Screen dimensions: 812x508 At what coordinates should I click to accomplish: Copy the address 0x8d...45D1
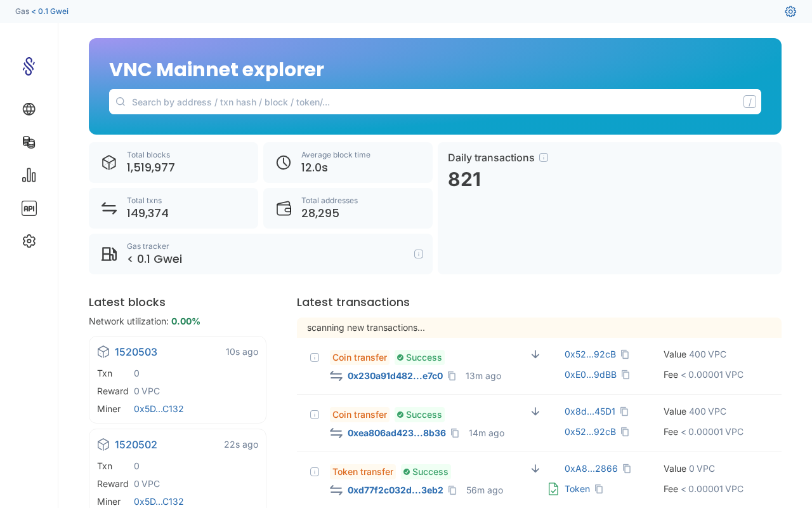pyautogui.click(x=624, y=411)
